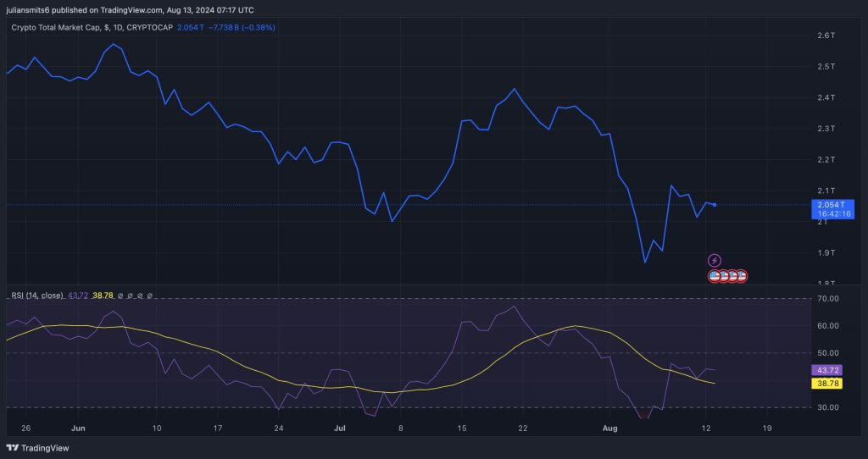
Task: Click the "10" date axis label
Action: click(x=157, y=428)
